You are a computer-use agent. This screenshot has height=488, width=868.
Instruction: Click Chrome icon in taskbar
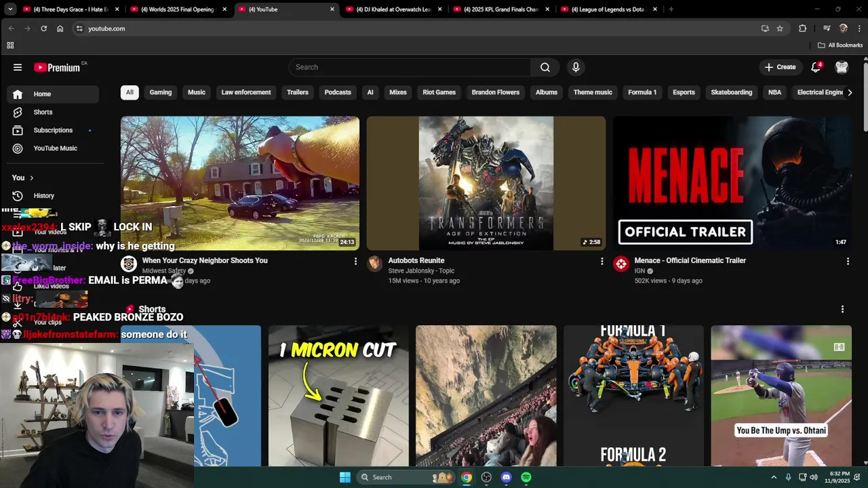click(467, 477)
